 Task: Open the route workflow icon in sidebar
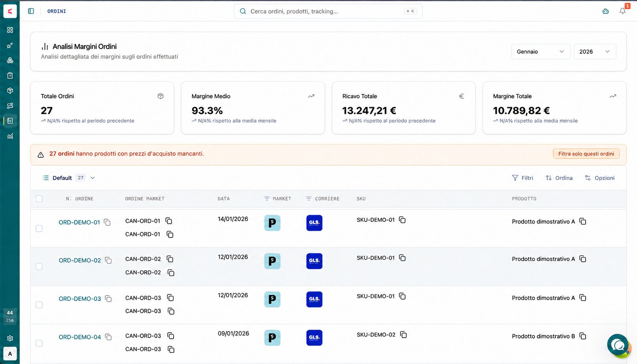(10, 106)
